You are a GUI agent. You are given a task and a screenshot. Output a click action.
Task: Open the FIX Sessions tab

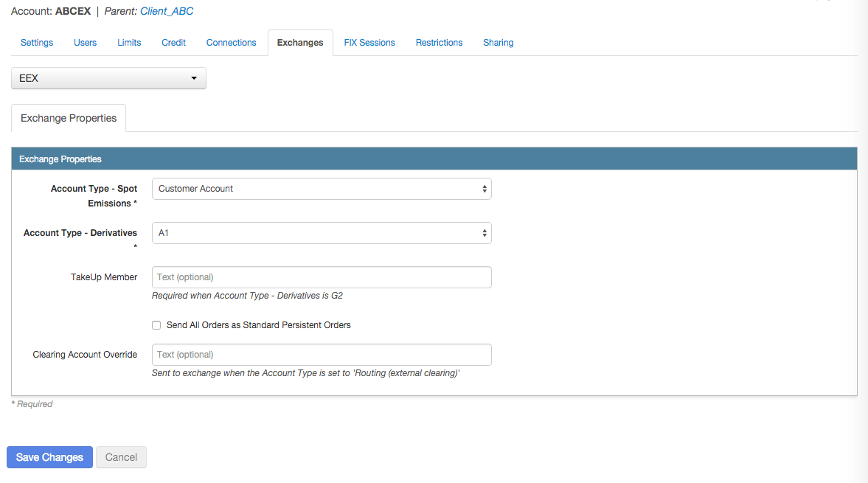tap(369, 43)
